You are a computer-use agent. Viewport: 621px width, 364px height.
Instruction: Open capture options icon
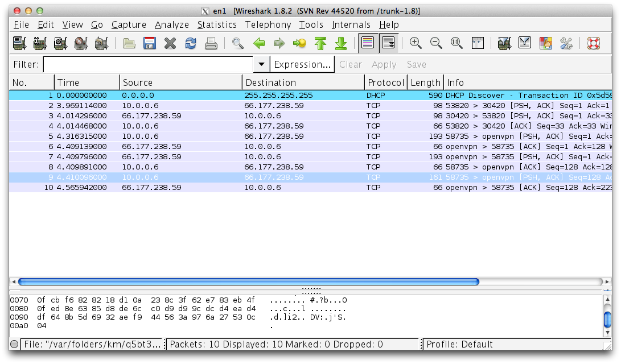pyautogui.click(x=40, y=43)
